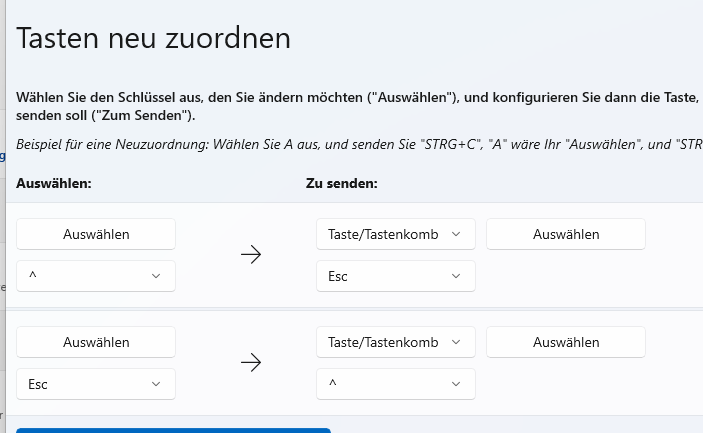Click the italic 'Beispiel für eine Neuzuordnung' text
The image size is (703, 433).
(300, 145)
